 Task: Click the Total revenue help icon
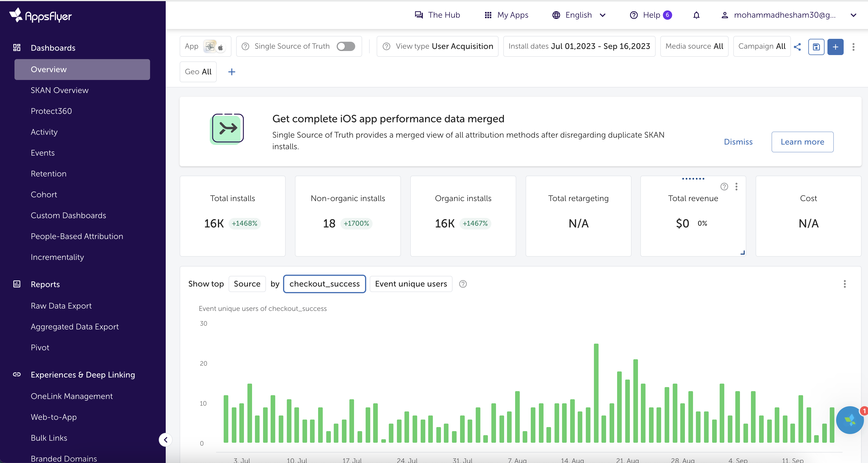click(x=724, y=186)
